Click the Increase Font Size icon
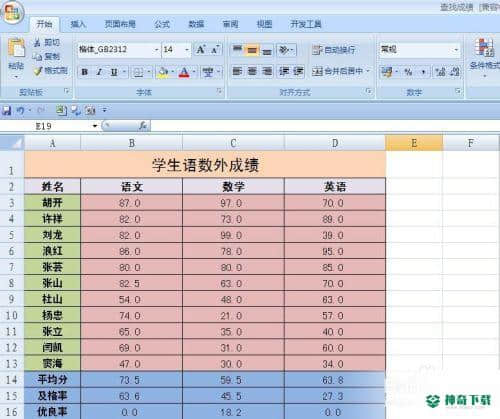 [x=201, y=50]
